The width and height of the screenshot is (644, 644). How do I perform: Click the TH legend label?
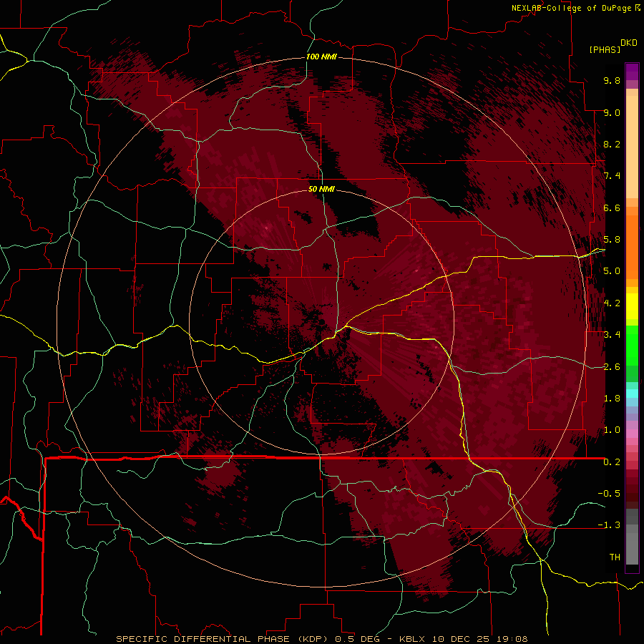(x=615, y=557)
